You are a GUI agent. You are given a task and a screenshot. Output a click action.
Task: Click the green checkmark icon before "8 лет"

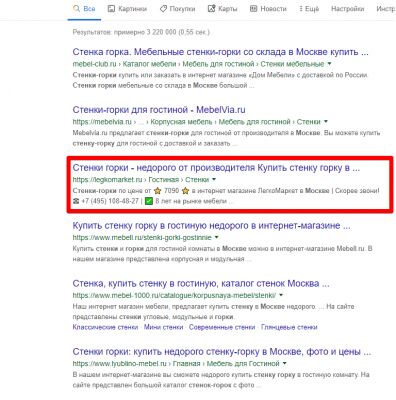tap(149, 201)
